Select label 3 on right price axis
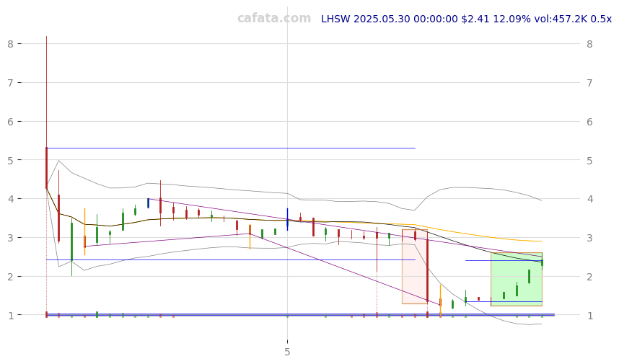This screenshot has height=364, width=619. [x=590, y=238]
